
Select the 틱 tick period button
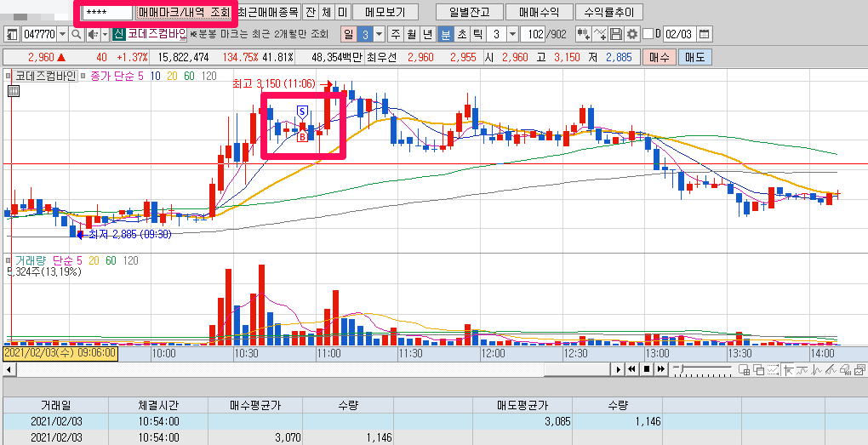coord(477,34)
